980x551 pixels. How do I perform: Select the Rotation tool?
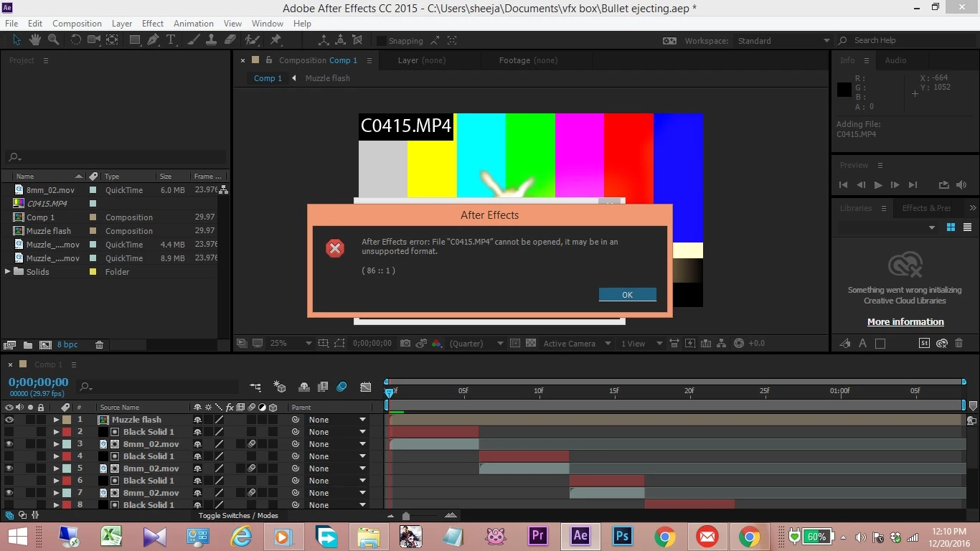click(x=76, y=40)
